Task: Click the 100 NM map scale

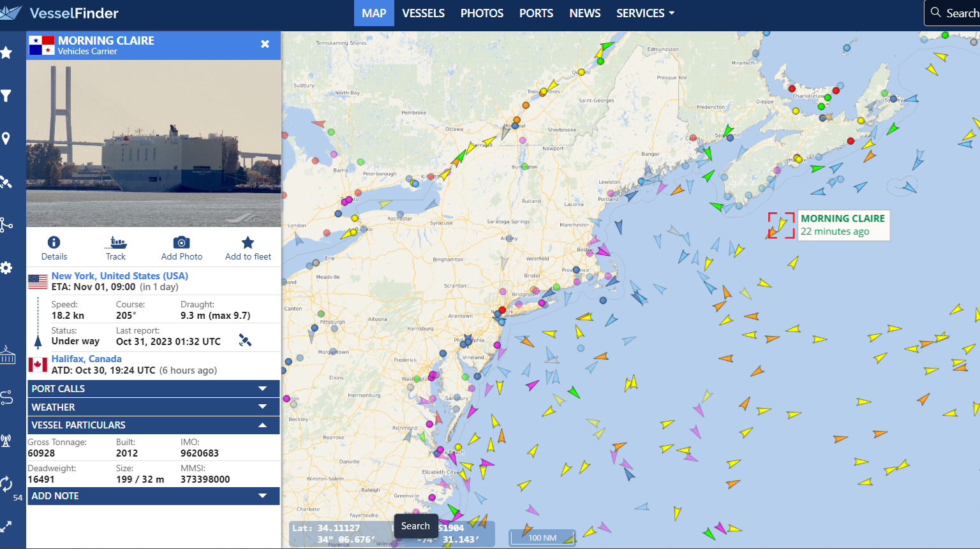Action: (542, 538)
